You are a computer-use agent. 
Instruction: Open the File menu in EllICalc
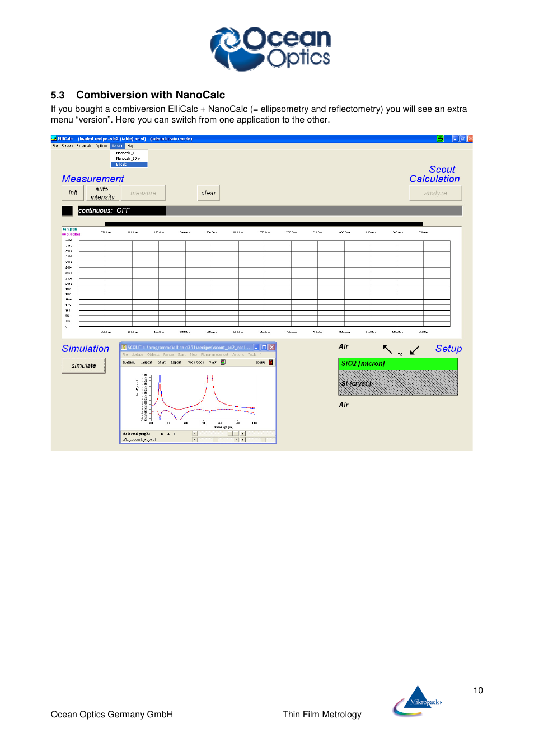(x=55, y=146)
